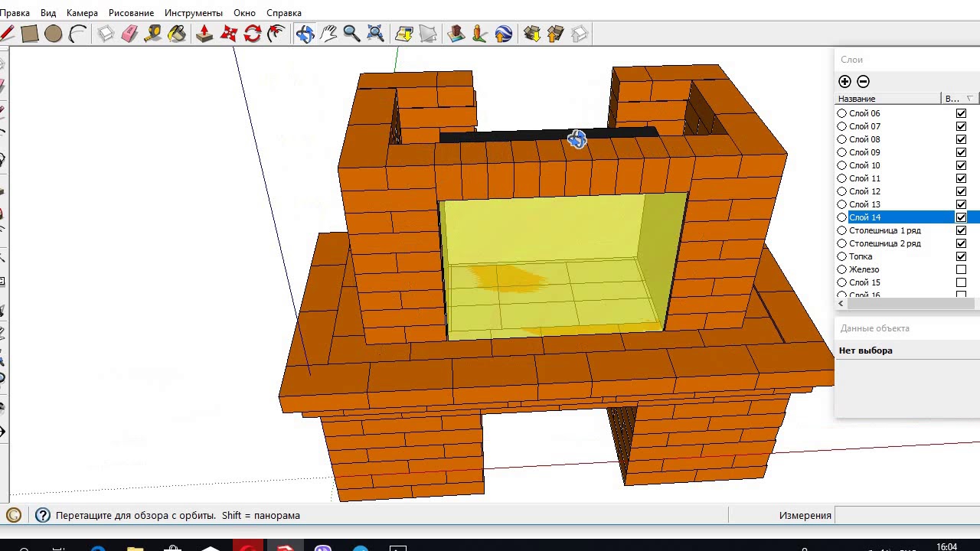
Task: Select the Tape Measure tool
Action: point(153,34)
